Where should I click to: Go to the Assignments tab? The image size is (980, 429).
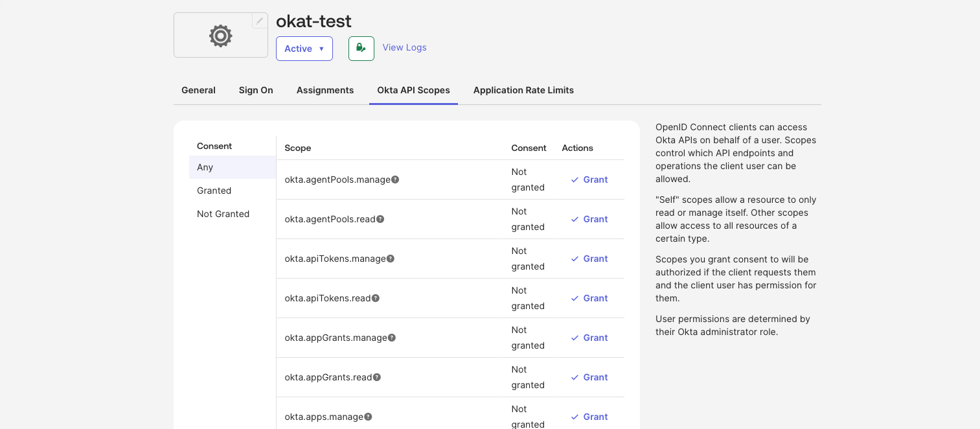tap(325, 90)
